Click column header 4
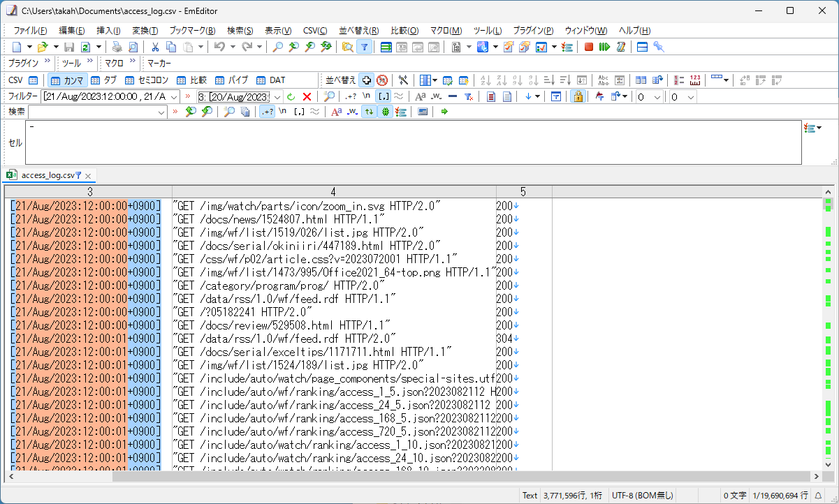 point(334,192)
